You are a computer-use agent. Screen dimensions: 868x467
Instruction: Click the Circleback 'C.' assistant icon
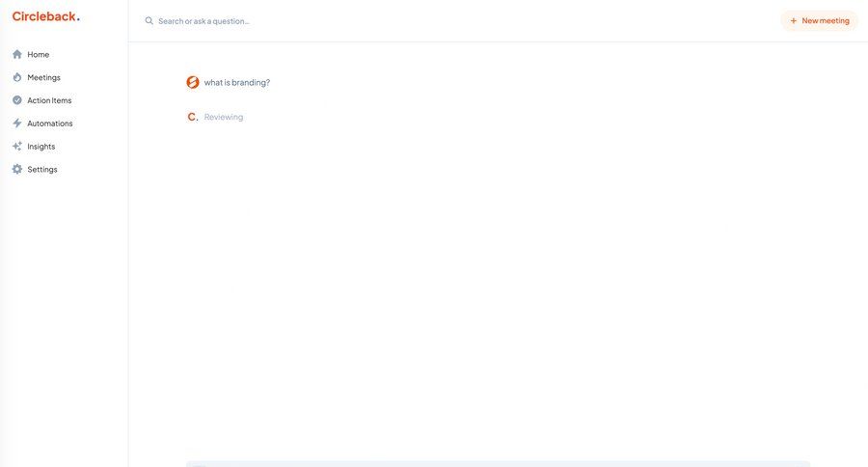pyautogui.click(x=193, y=117)
